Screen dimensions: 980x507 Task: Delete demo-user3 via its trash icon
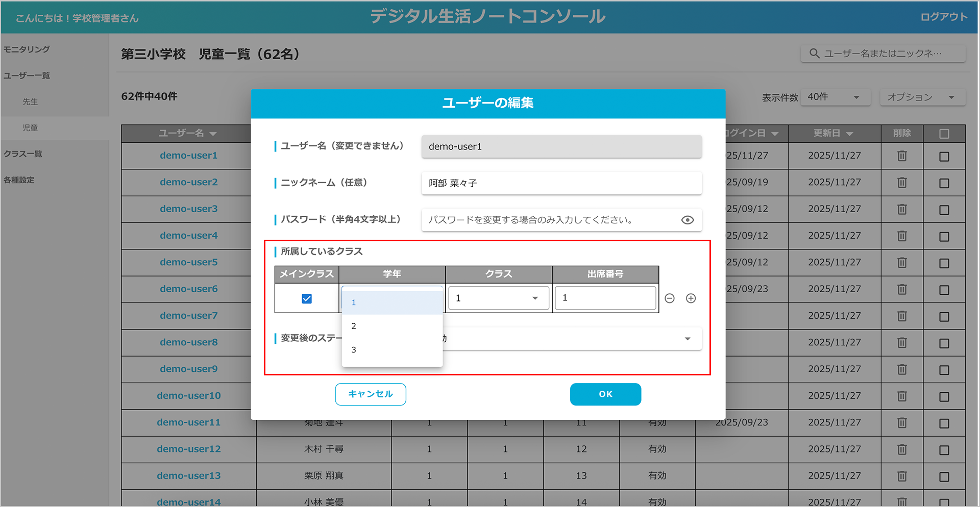902,209
